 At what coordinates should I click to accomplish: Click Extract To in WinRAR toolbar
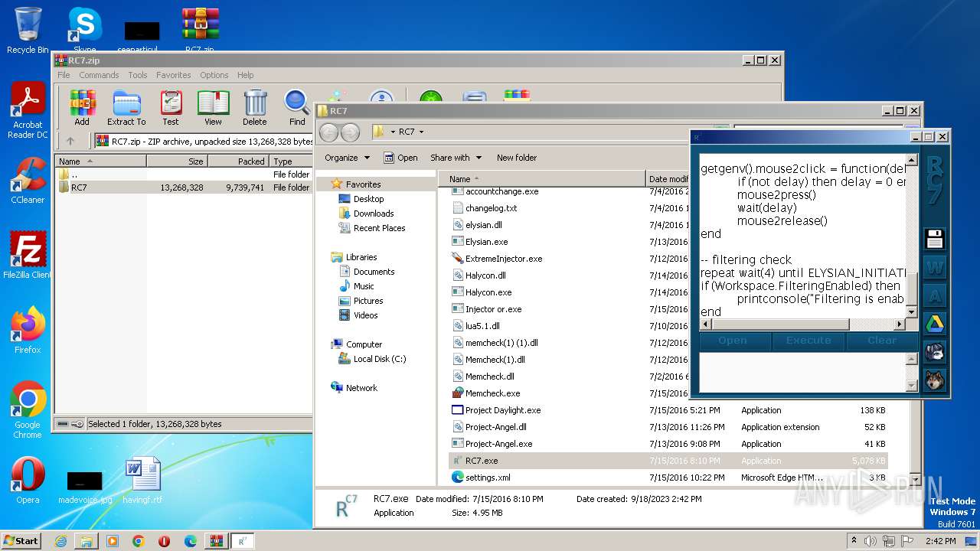pos(126,108)
